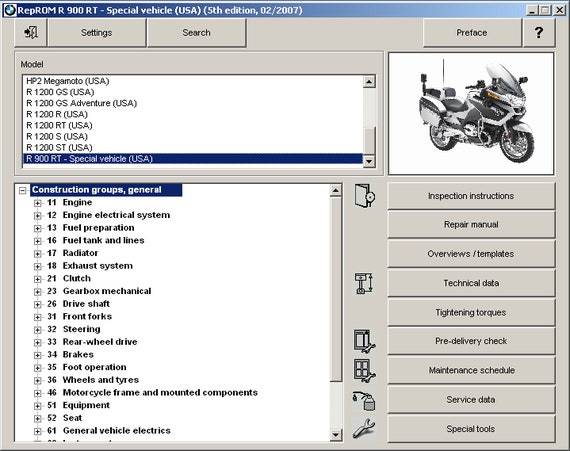570x451 pixels.
Task: Select 35 Foot operation tree item
Action: pos(87,367)
